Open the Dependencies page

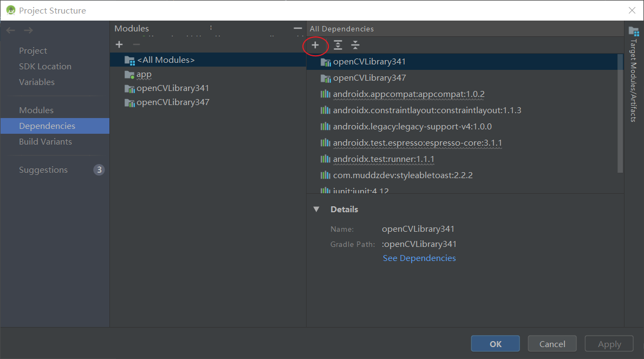(55, 126)
